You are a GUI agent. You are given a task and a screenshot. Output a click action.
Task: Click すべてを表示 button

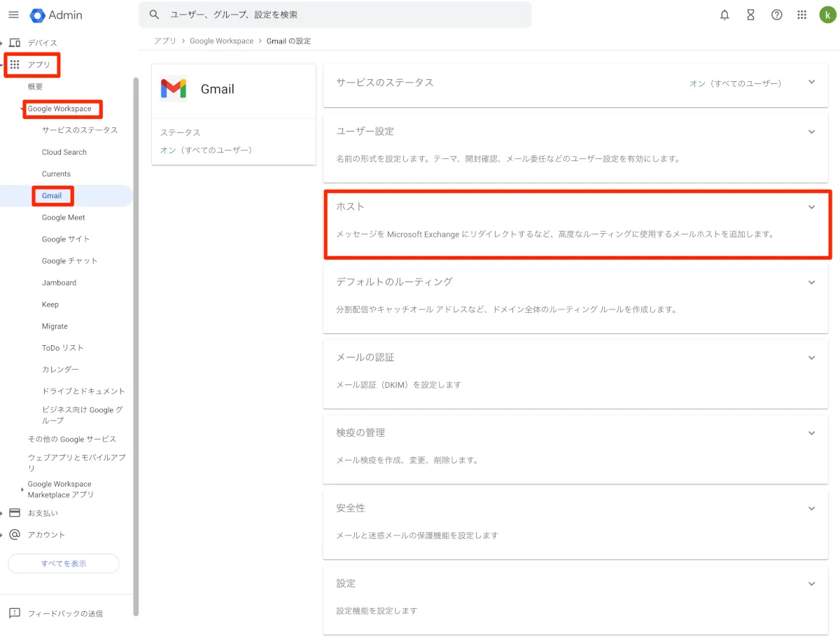click(x=64, y=563)
